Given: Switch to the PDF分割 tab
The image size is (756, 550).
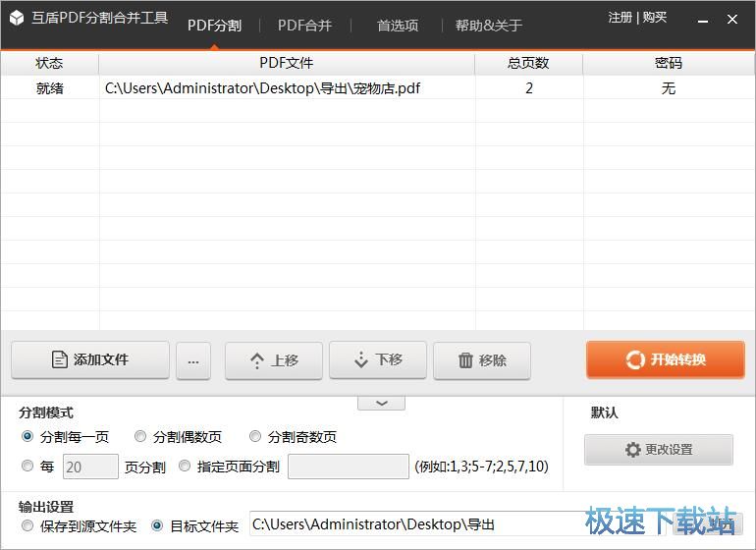Looking at the screenshot, I should pos(214,26).
